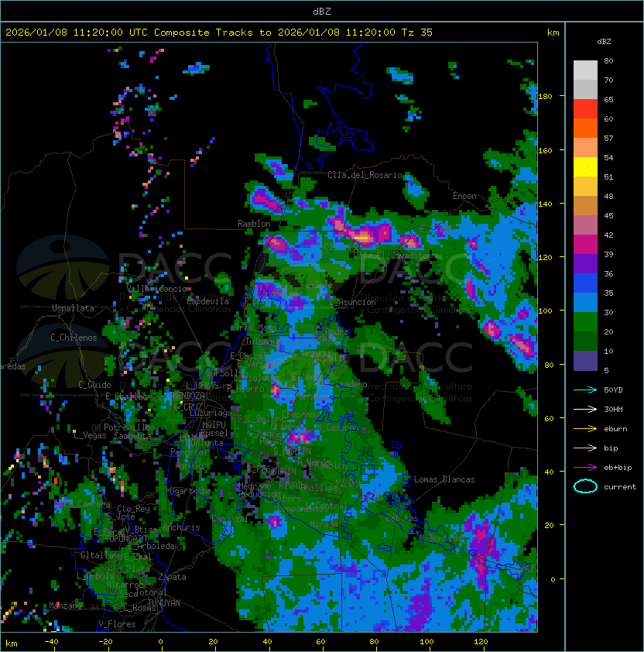Click the cyan 'current' ellipse symbol
The width and height of the screenshot is (644, 652).
pos(585,486)
